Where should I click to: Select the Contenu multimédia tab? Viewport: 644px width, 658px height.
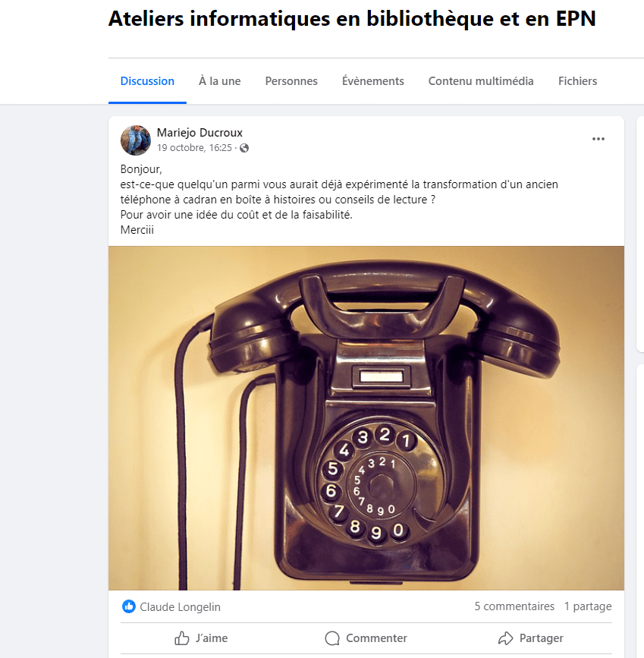click(481, 81)
